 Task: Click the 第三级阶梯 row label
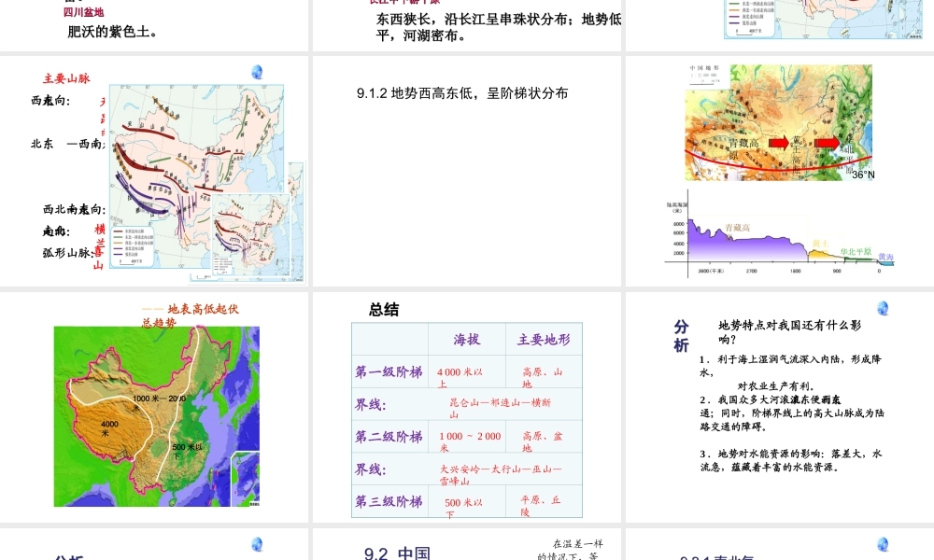(x=389, y=502)
